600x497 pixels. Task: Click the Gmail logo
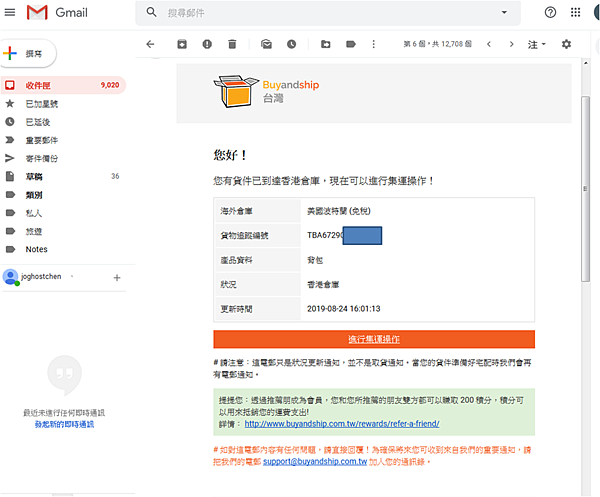coord(57,13)
